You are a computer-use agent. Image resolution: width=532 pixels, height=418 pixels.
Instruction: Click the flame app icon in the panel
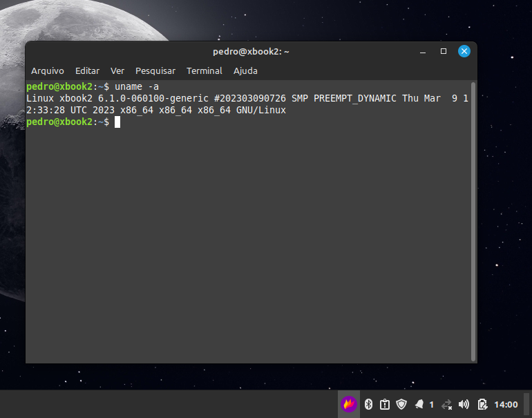[349, 404]
